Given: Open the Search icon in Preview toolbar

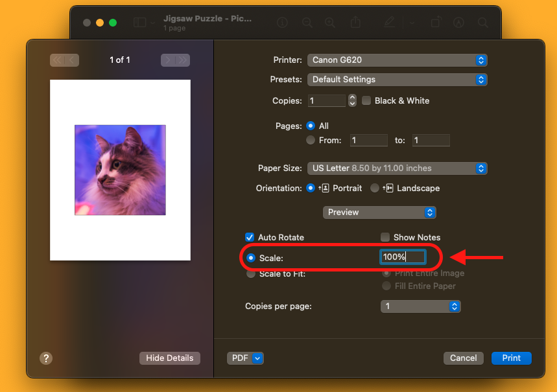Looking at the screenshot, I should [483, 23].
